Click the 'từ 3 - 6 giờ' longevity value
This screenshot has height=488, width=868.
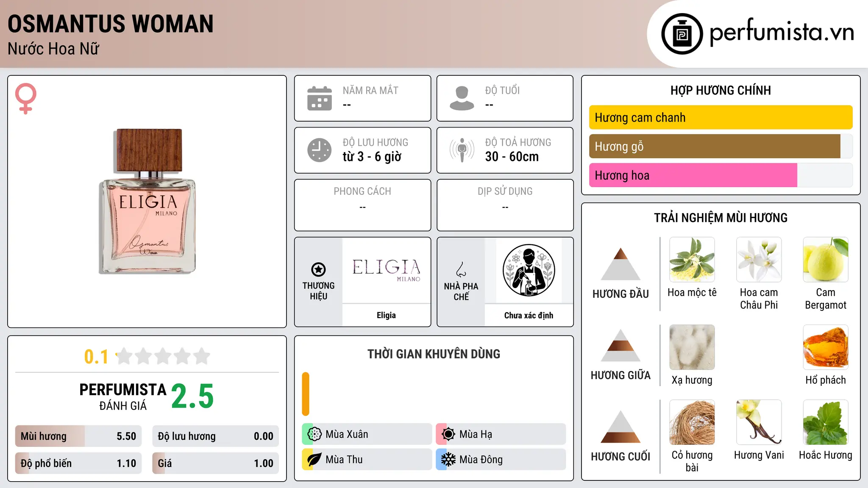(x=372, y=157)
